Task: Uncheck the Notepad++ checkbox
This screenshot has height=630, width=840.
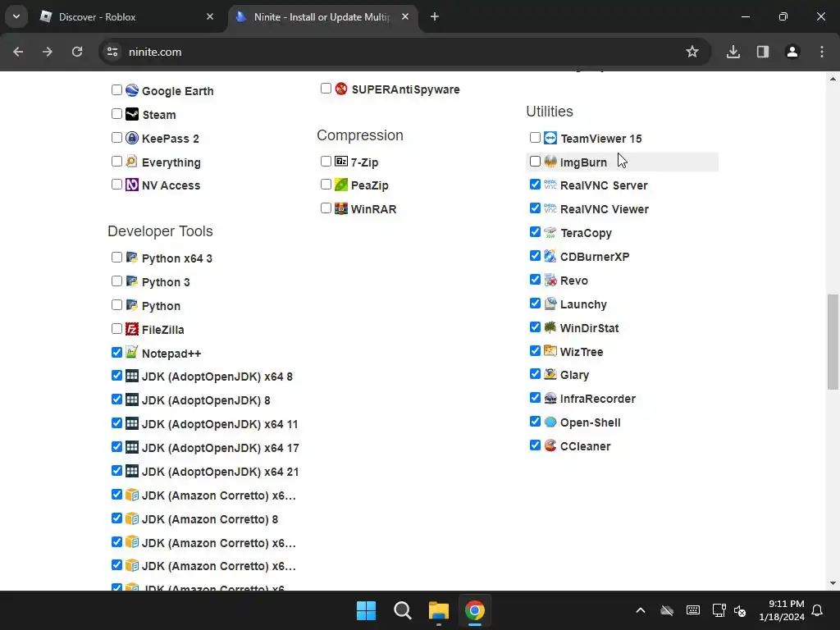Action: tap(116, 352)
